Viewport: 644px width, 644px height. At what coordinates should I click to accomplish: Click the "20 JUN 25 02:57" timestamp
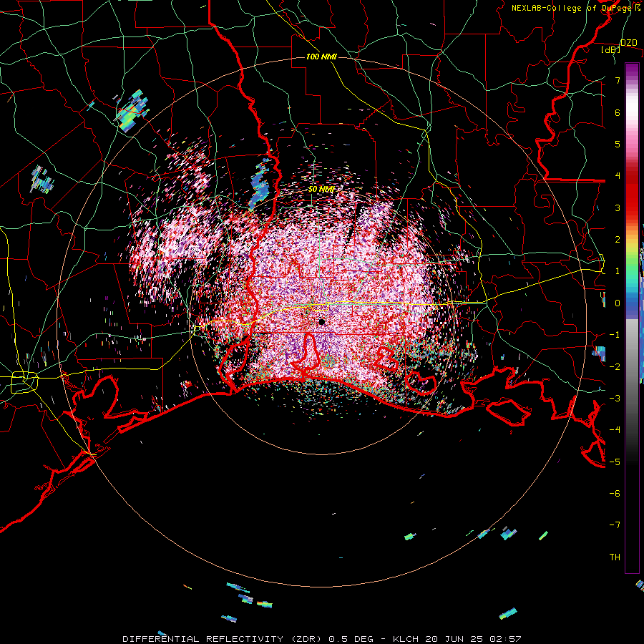tap(473, 639)
